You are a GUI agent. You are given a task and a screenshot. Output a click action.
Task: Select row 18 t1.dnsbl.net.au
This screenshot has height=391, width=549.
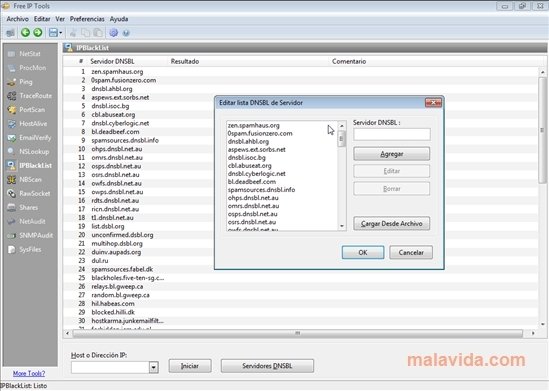112,218
